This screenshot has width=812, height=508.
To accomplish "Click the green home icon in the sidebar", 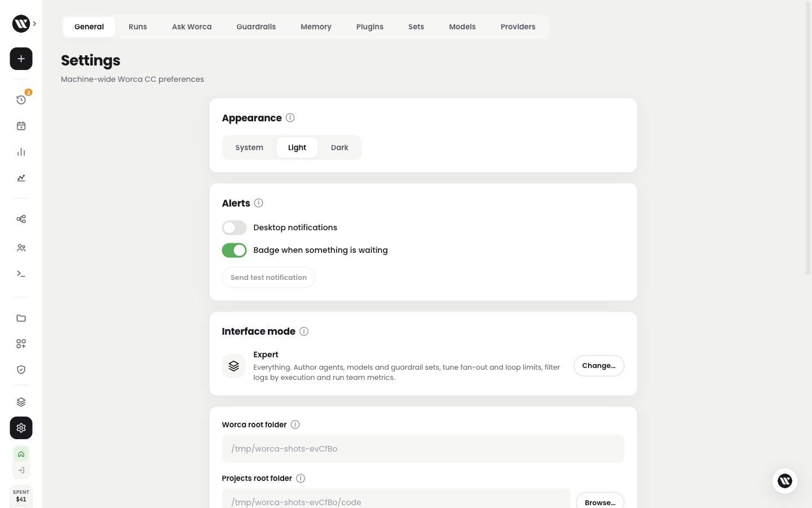I will pyautogui.click(x=21, y=454).
